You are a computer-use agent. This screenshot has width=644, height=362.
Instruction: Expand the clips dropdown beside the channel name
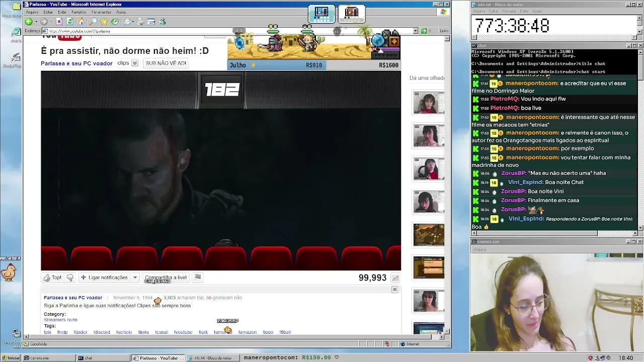click(x=135, y=63)
